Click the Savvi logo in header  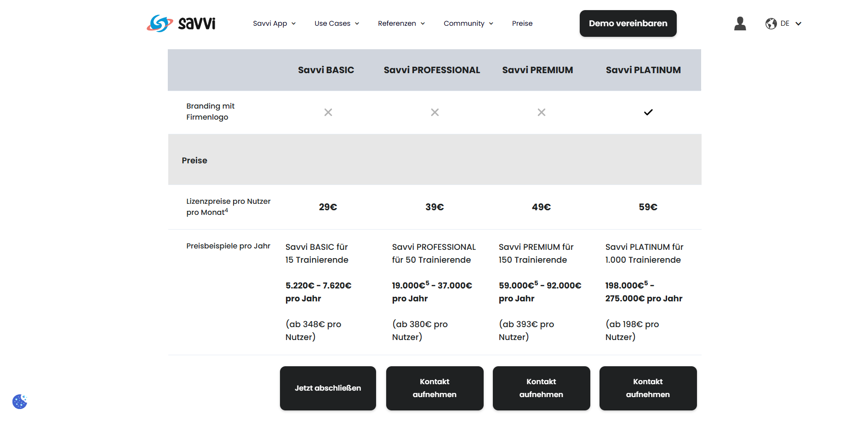[181, 23]
